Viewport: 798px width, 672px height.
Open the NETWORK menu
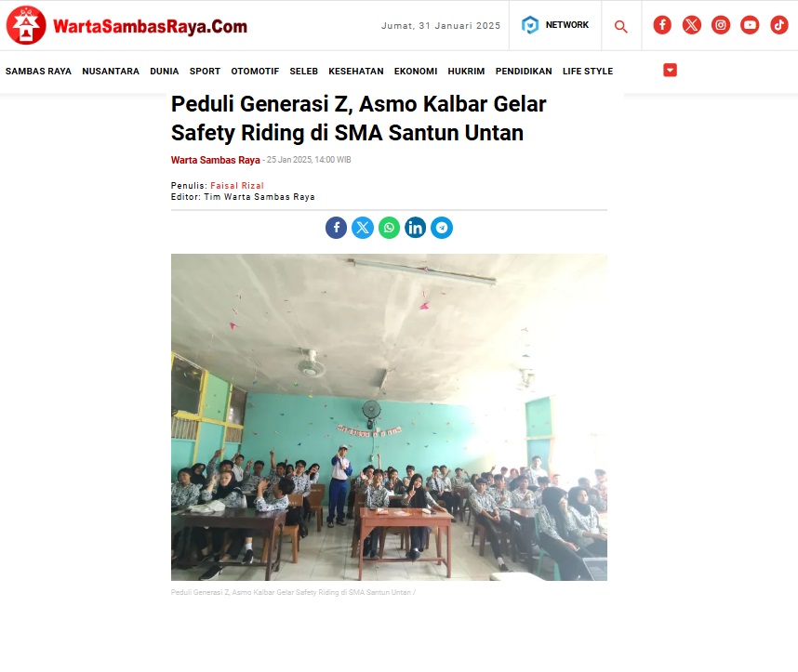(x=555, y=25)
